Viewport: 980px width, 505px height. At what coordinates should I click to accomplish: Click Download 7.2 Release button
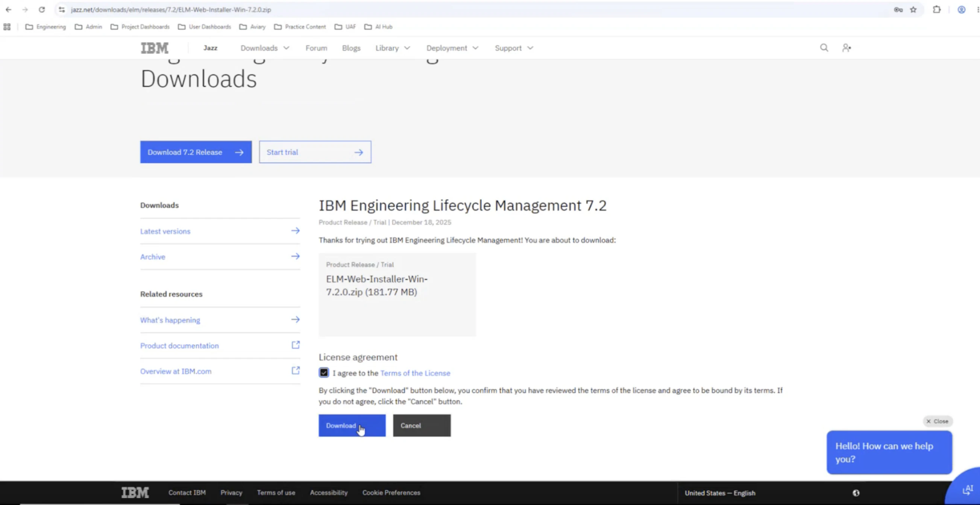[x=196, y=152]
